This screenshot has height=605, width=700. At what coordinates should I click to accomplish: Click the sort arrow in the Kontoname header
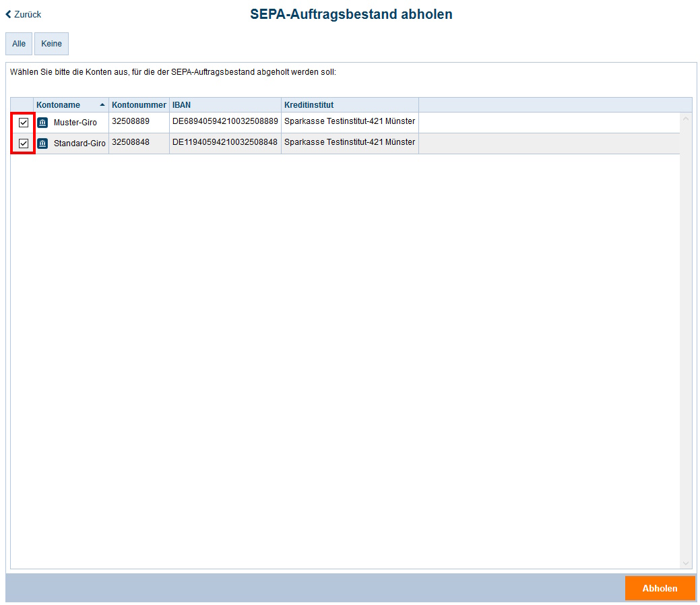[102, 104]
